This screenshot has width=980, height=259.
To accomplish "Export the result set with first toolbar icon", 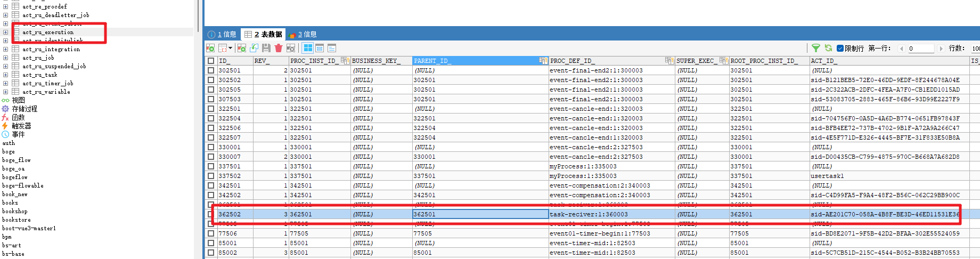I will coord(210,48).
